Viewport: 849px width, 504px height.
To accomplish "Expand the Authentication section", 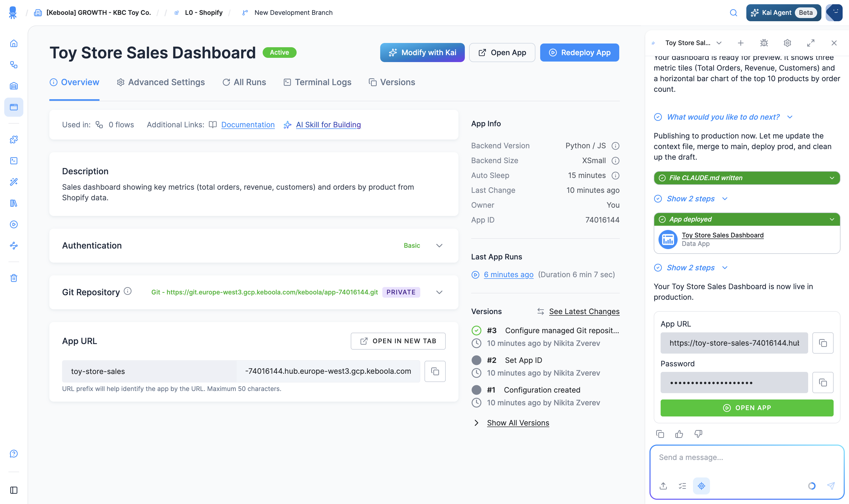I will click(439, 246).
